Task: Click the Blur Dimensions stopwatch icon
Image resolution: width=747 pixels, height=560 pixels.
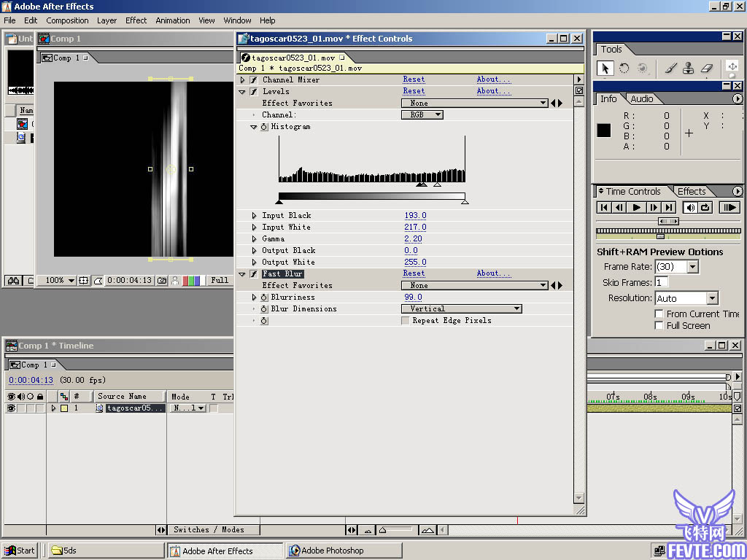Action: [264, 309]
